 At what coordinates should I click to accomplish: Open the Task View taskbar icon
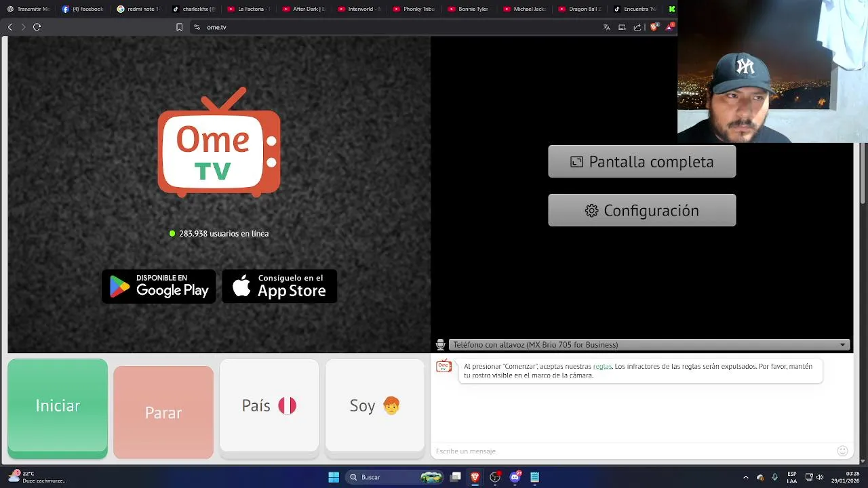tap(456, 477)
